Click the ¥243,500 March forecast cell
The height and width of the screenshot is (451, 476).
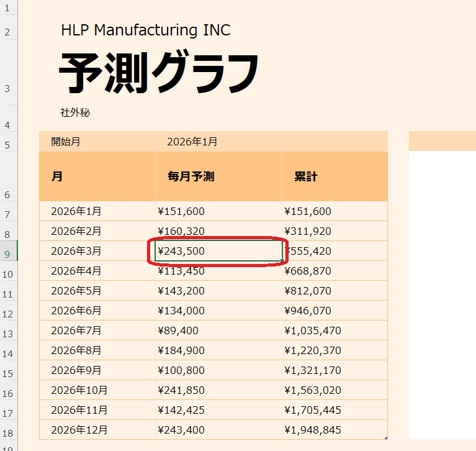coord(218,251)
